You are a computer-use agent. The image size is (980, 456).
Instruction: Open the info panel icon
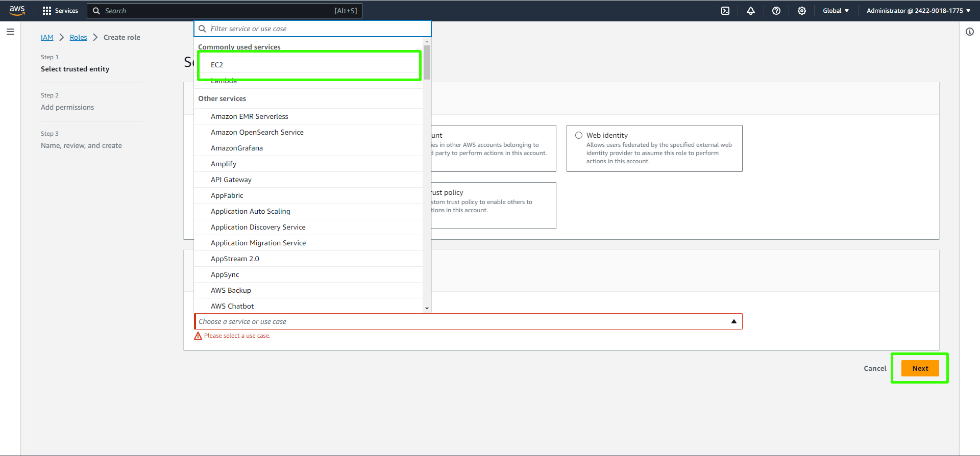[x=970, y=32]
